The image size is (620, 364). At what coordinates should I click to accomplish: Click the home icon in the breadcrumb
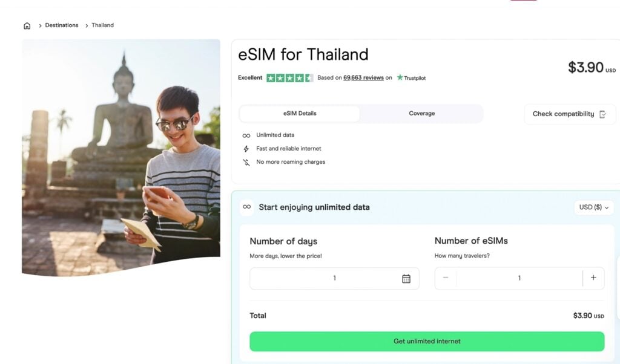[27, 25]
